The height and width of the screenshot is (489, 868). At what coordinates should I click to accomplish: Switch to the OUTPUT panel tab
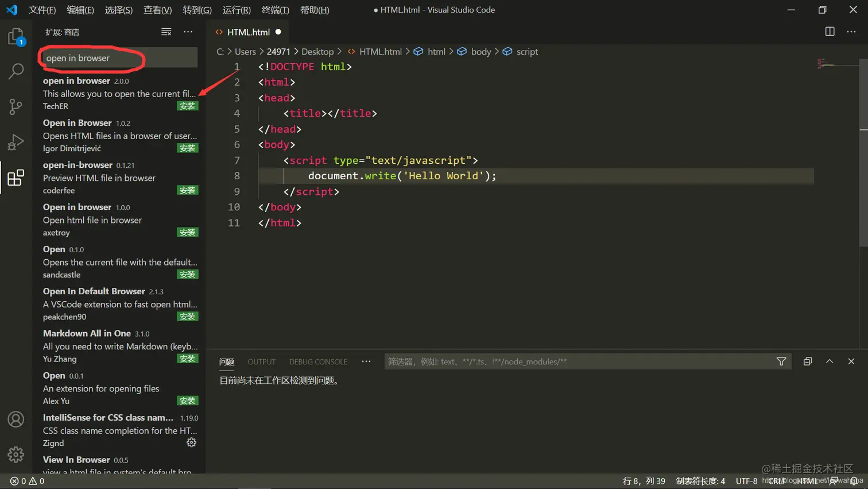[262, 361]
